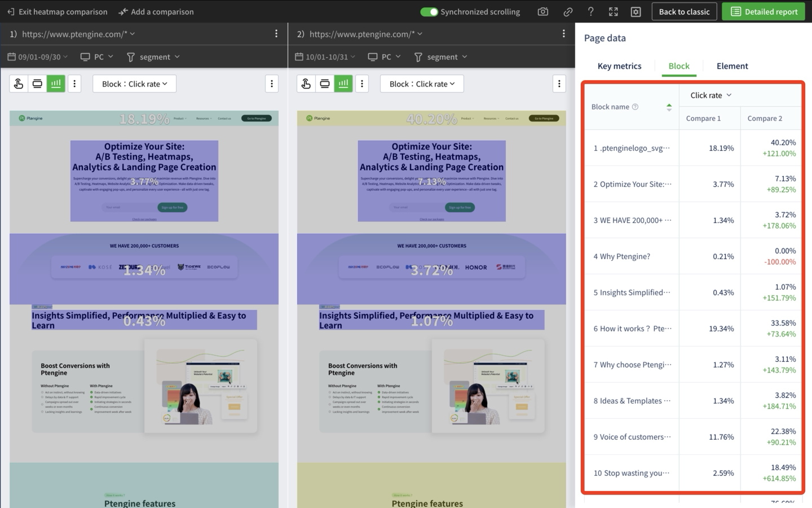Viewport: 812px width, 508px height.
Task: Click 3.72% customers block in heatmap 2
Action: click(x=431, y=269)
